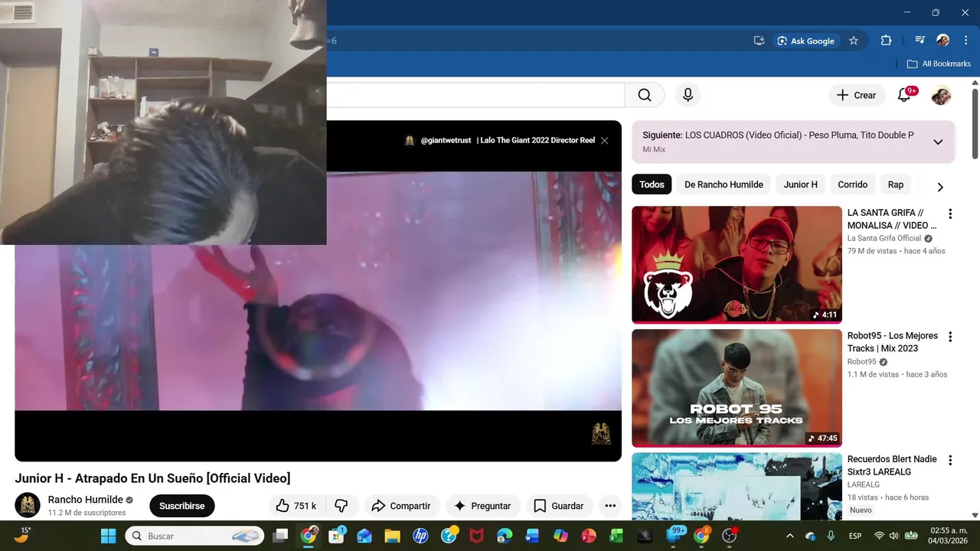Open Recuerdos Blert Nadie video thumbnail
The width and height of the screenshot is (980, 551).
point(737,487)
